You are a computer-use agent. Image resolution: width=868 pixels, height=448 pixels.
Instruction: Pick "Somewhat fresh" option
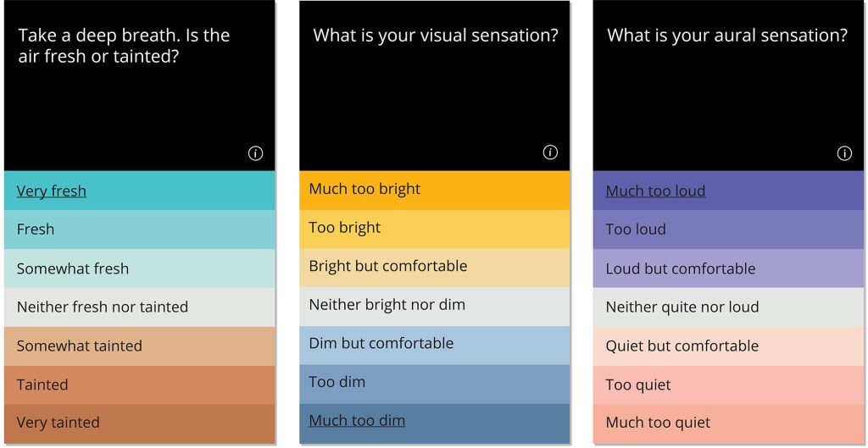(x=73, y=268)
